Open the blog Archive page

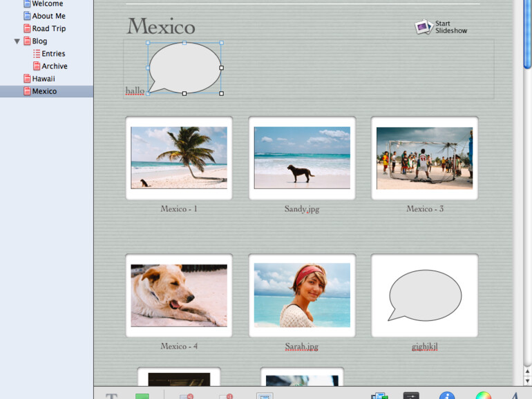coord(54,66)
